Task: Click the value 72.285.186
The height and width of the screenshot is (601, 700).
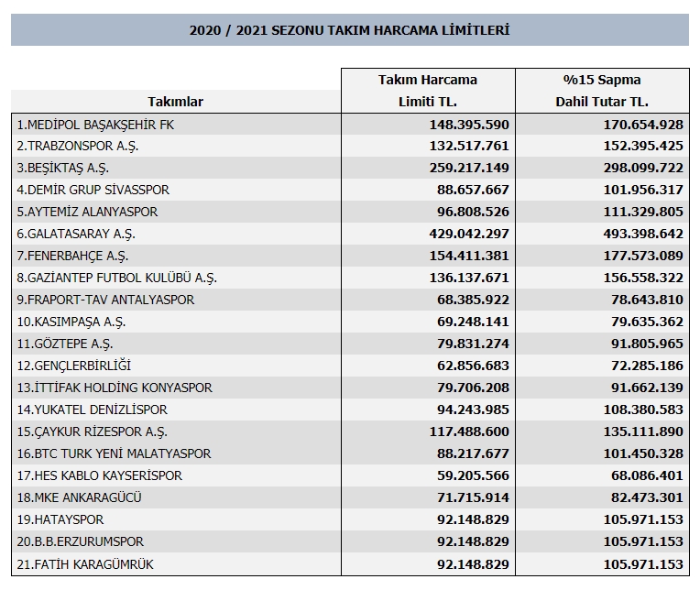Action: (x=647, y=366)
